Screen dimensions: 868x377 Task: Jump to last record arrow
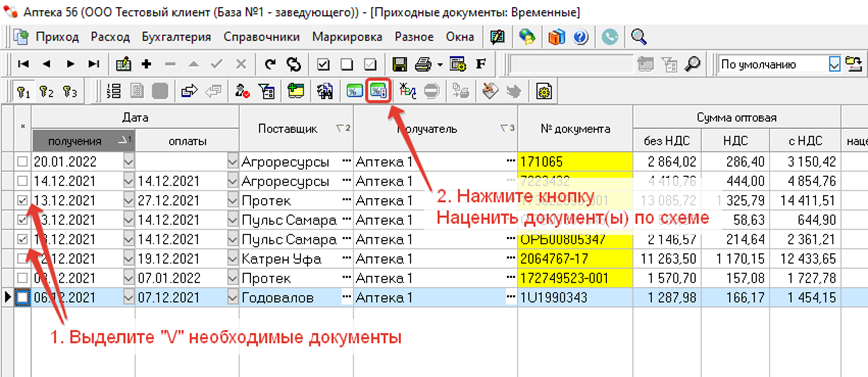click(94, 64)
